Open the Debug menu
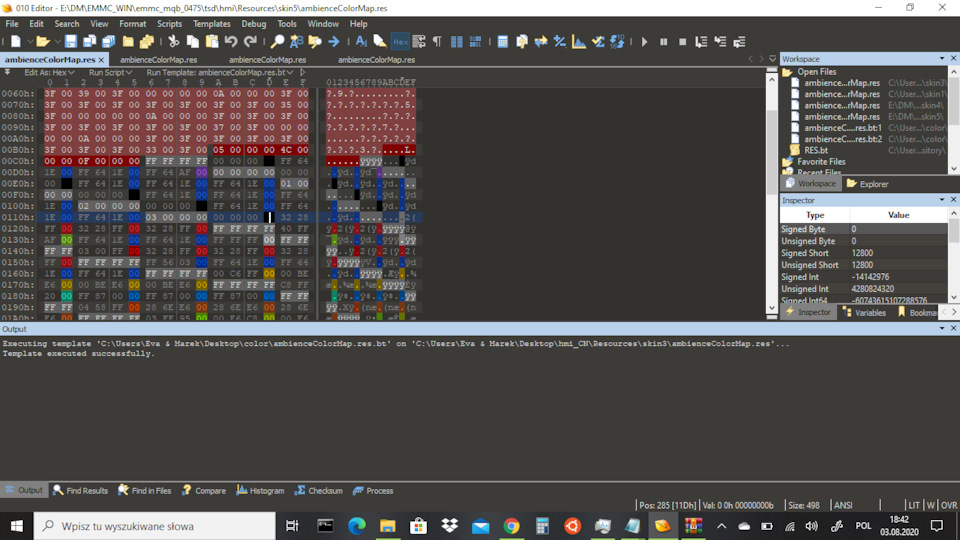The image size is (960, 540). click(x=253, y=24)
